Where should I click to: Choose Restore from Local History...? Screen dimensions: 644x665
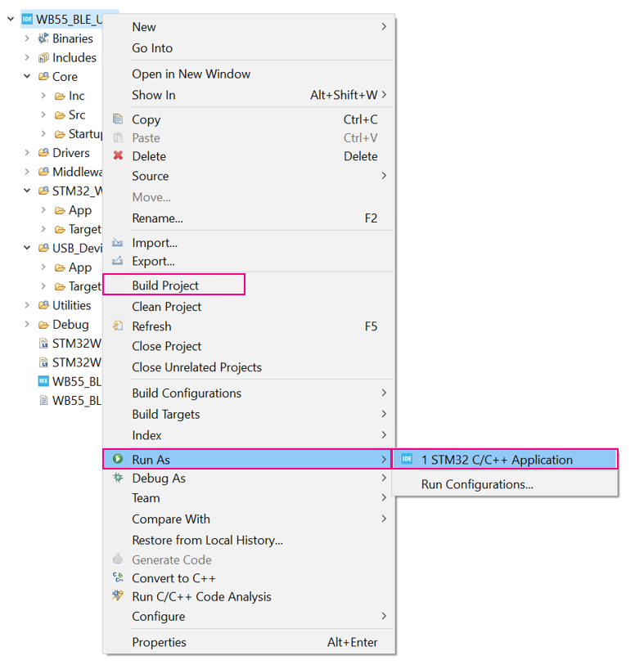tap(249, 541)
